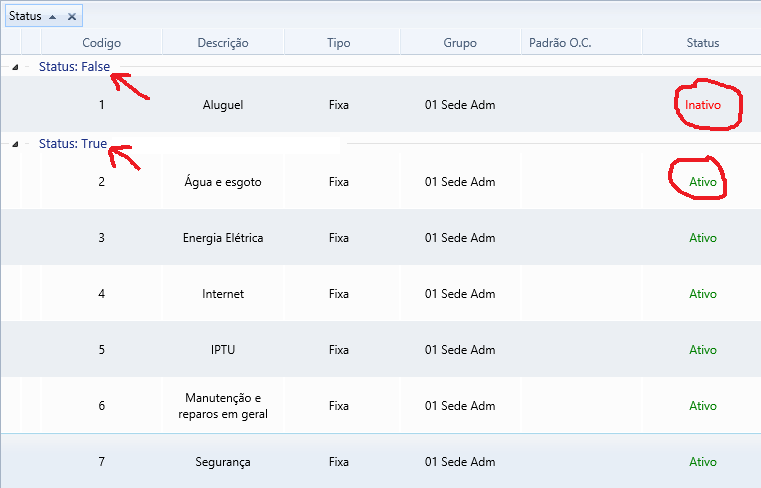The width and height of the screenshot is (761, 488).
Task: Click '01 Sede Adm' in IPTU row
Action: 460,350
